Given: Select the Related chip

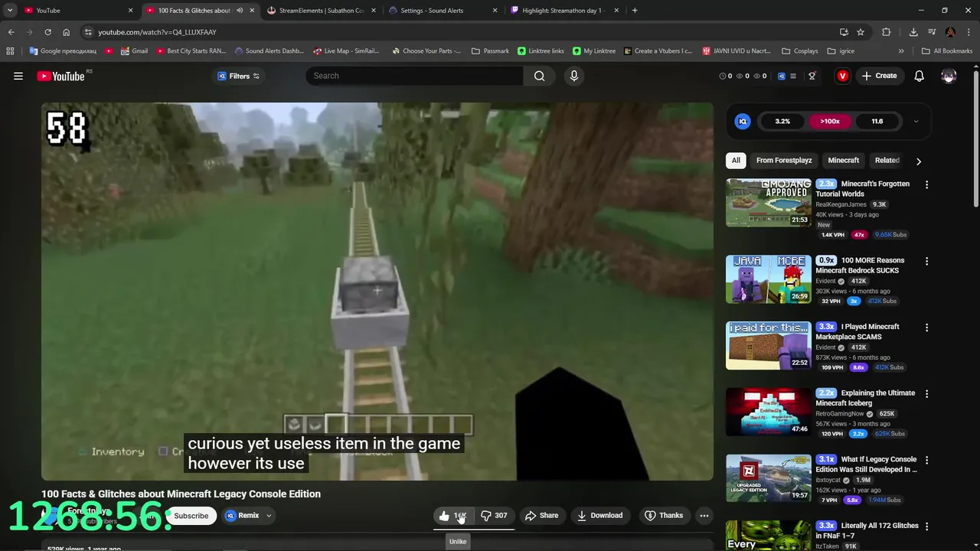Looking at the screenshot, I should (x=887, y=160).
